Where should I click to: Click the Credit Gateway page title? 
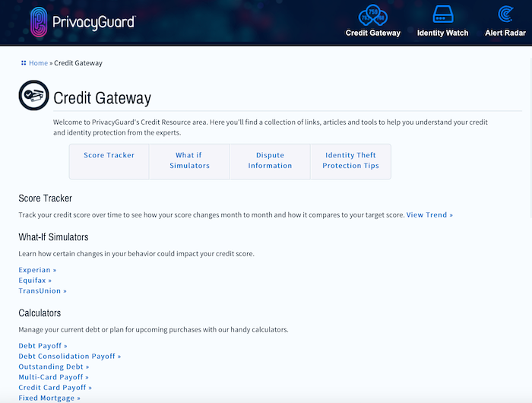[x=102, y=98]
